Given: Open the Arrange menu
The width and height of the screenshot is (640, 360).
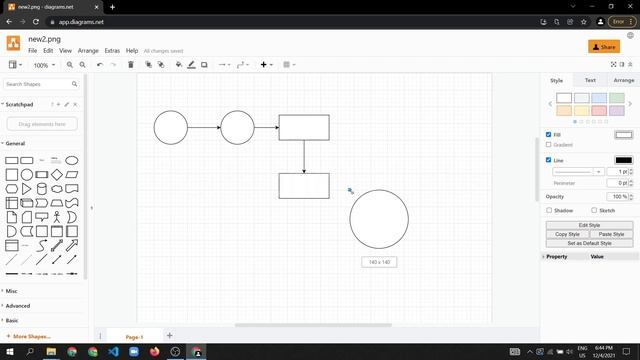Looking at the screenshot, I should (x=88, y=51).
